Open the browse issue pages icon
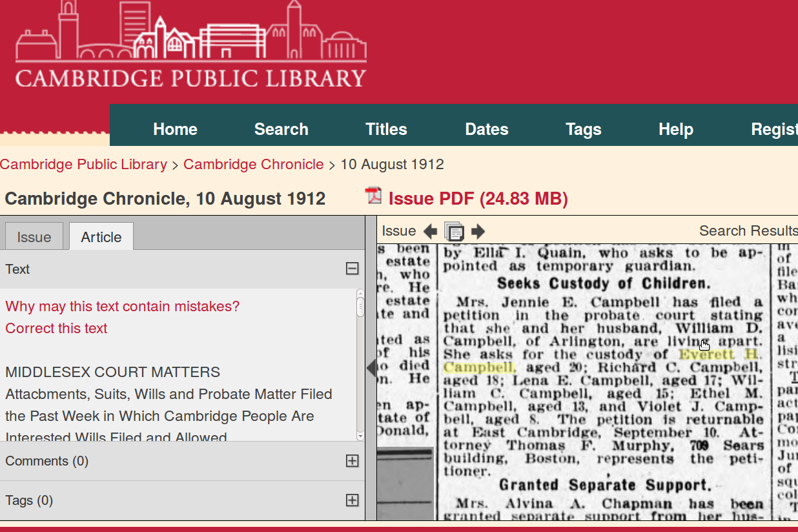Image resolution: width=798 pixels, height=532 pixels. (x=454, y=231)
